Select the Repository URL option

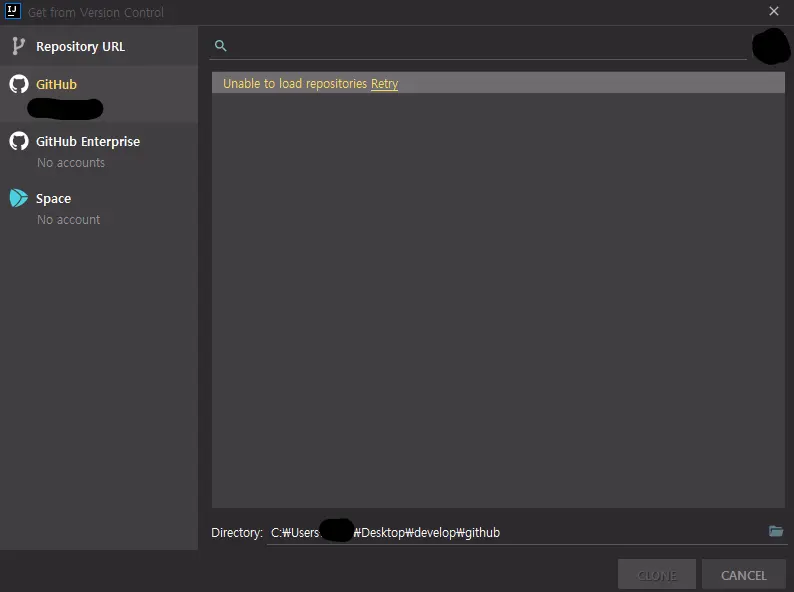99,46
